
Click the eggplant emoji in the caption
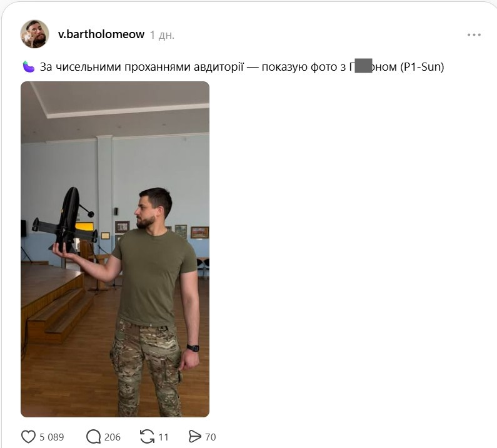click(29, 66)
